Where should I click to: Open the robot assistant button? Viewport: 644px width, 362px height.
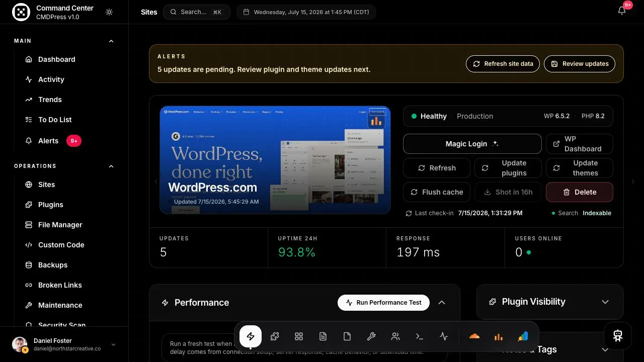(618, 336)
